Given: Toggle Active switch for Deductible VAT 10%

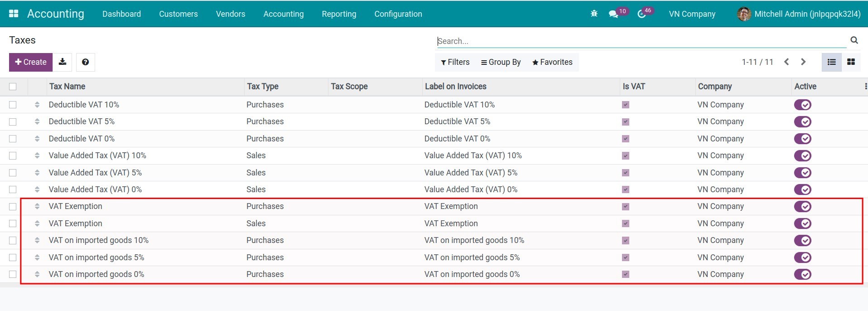Looking at the screenshot, I should pyautogui.click(x=802, y=105).
